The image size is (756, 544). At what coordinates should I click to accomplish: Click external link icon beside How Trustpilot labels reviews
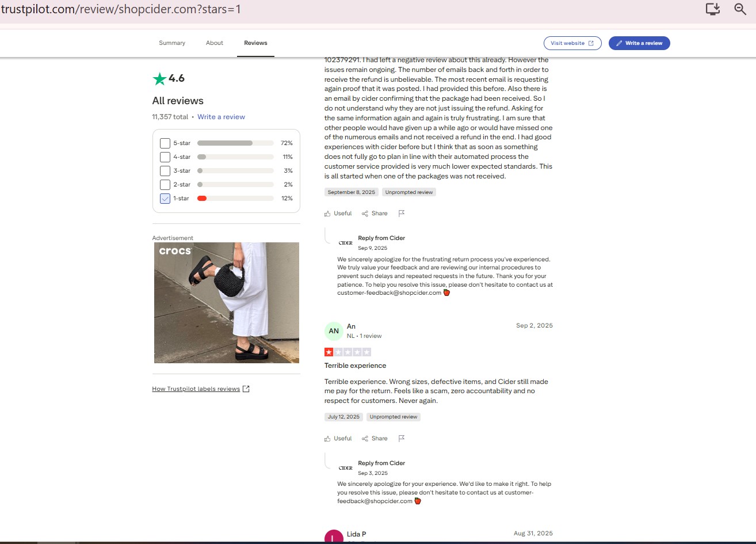[x=246, y=389]
